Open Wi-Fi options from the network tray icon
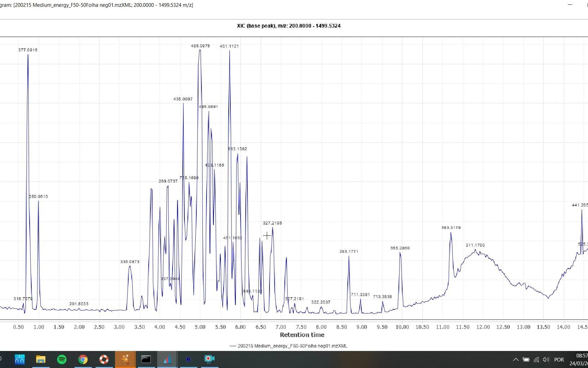The image size is (588, 368). [x=536, y=359]
